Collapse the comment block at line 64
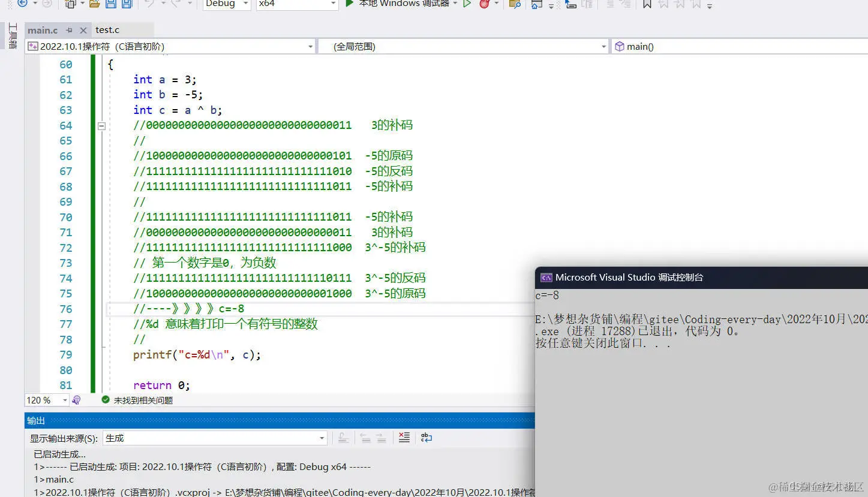This screenshot has width=868, height=497. (101, 126)
